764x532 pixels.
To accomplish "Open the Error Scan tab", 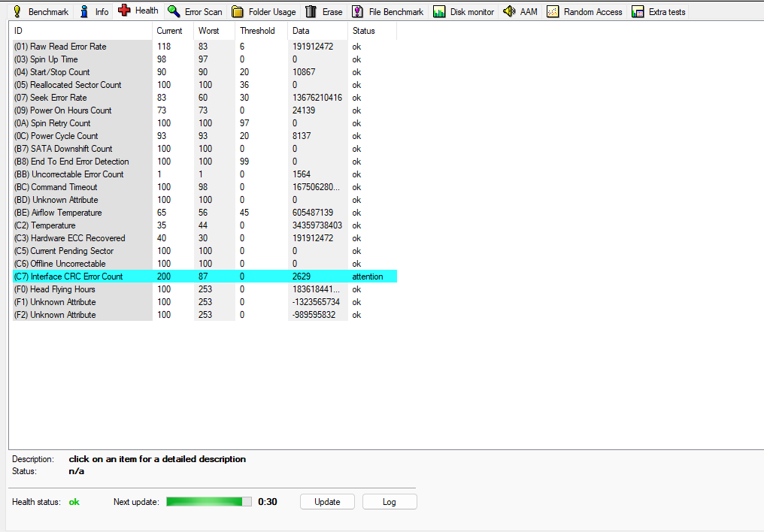I will (x=195, y=12).
